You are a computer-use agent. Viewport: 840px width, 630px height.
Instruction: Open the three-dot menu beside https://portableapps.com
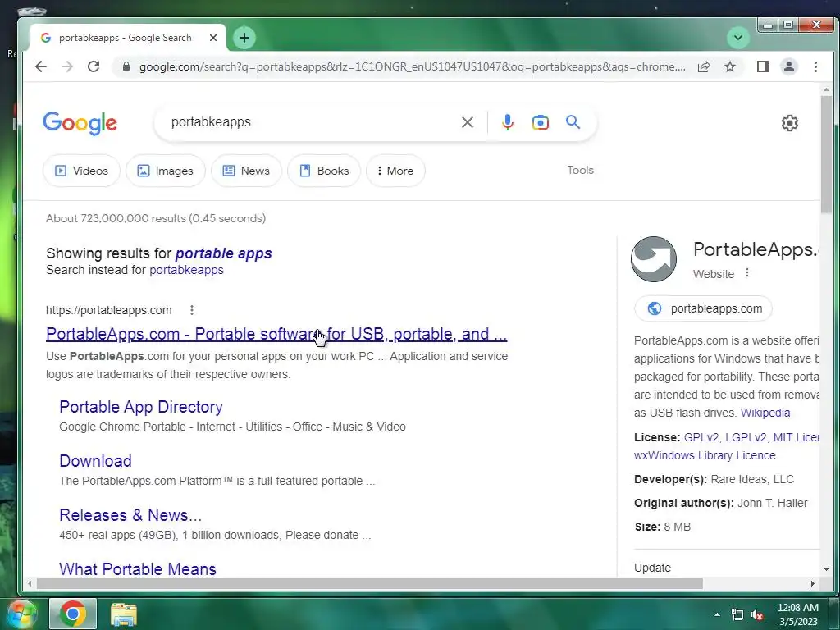tap(192, 310)
